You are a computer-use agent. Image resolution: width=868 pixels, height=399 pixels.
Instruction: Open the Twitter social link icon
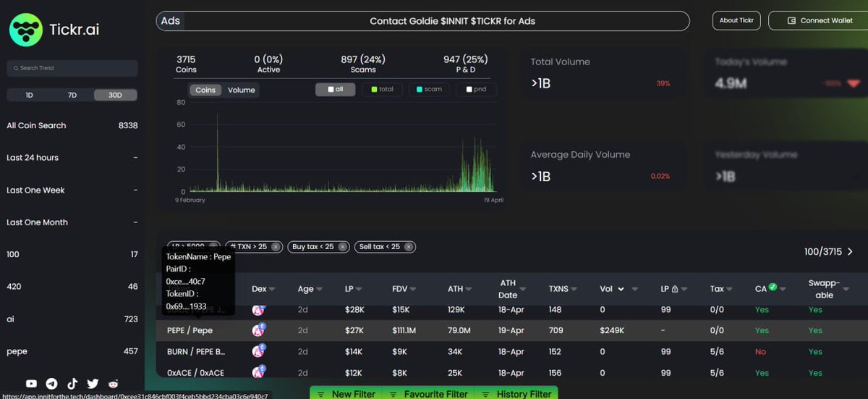[x=93, y=384]
